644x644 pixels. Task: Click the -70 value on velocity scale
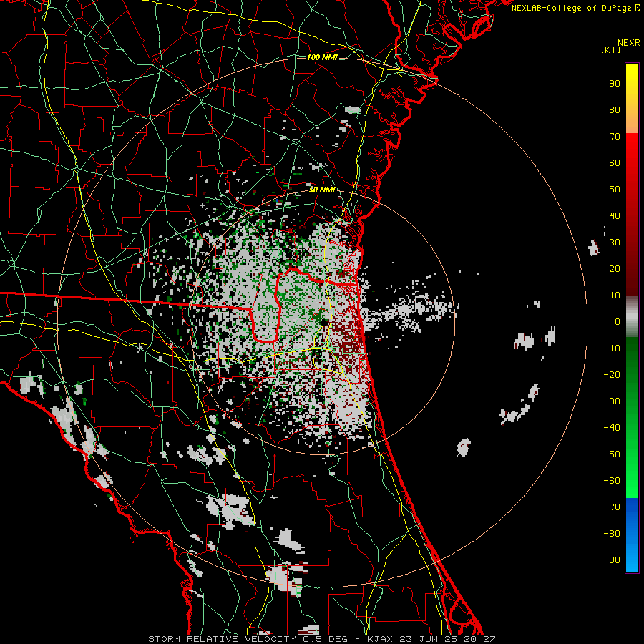612,507
